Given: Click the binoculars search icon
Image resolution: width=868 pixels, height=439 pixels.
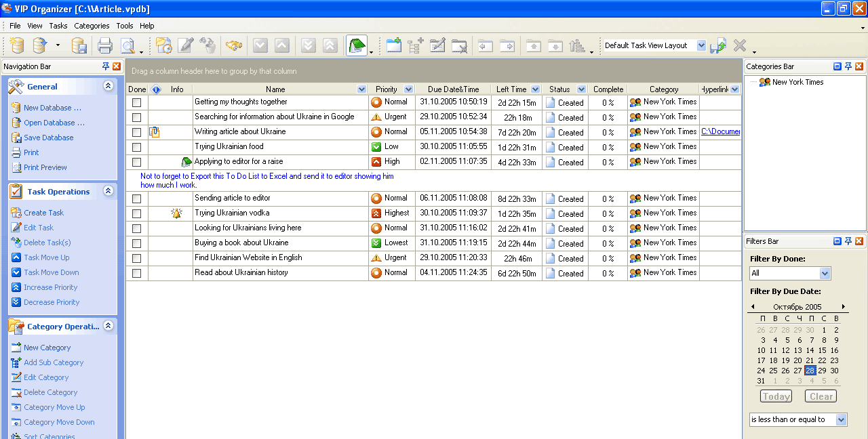Looking at the screenshot, I should [234, 45].
